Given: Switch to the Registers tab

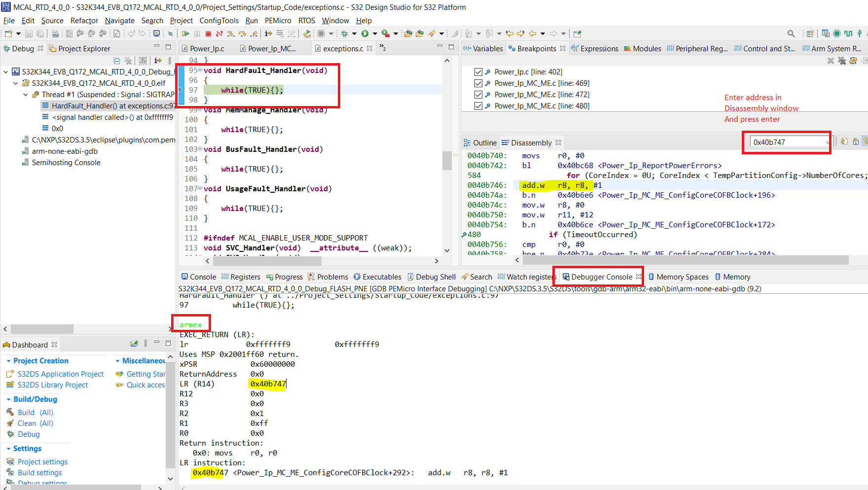Looking at the screenshot, I should point(245,277).
